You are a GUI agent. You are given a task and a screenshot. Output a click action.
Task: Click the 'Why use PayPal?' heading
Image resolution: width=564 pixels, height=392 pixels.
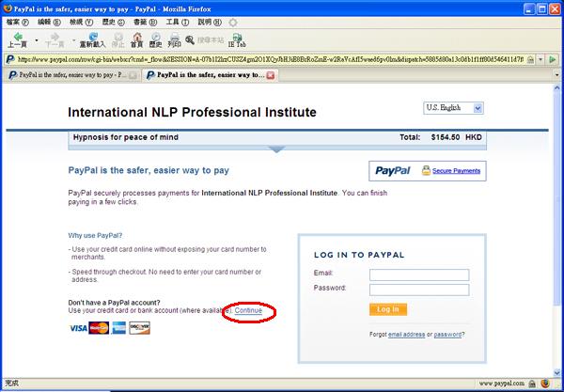click(95, 236)
